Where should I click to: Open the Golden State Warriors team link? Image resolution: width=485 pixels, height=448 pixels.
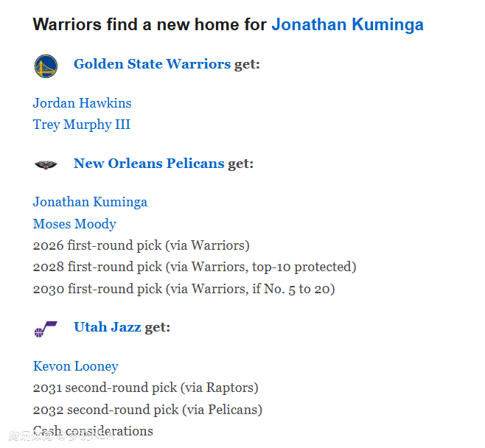(152, 64)
